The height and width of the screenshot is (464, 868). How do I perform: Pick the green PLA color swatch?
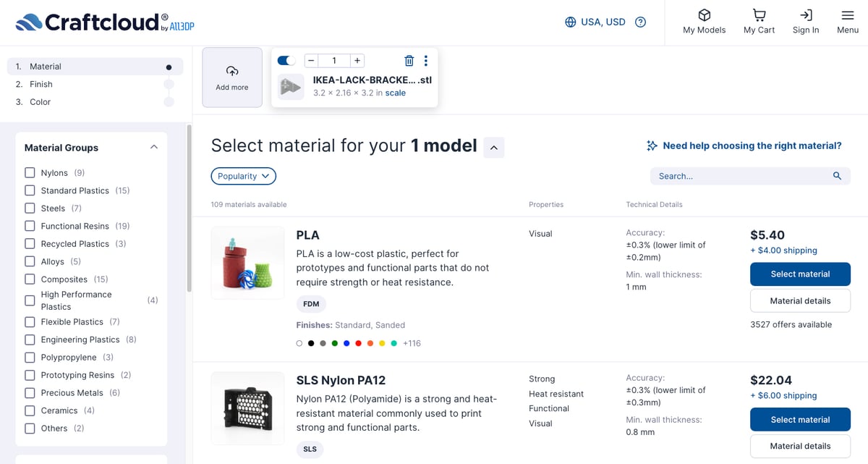(x=335, y=343)
